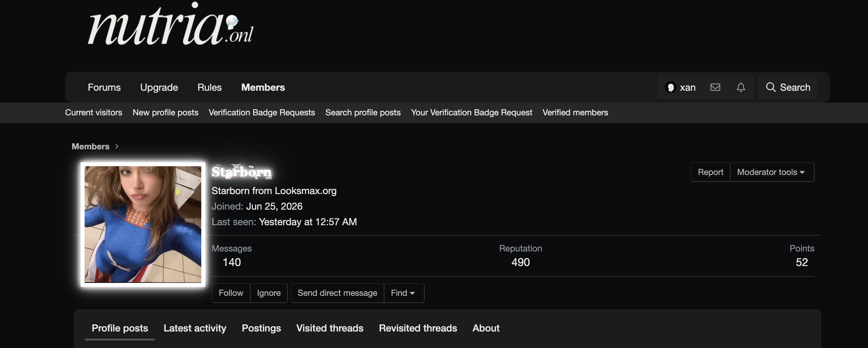Image resolution: width=868 pixels, height=348 pixels.
Task: Click the search magnifier icon
Action: pyautogui.click(x=771, y=87)
